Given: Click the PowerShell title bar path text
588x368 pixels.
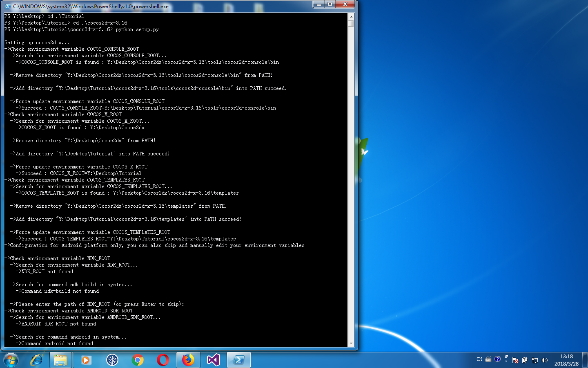Looking at the screenshot, I should [91, 7].
